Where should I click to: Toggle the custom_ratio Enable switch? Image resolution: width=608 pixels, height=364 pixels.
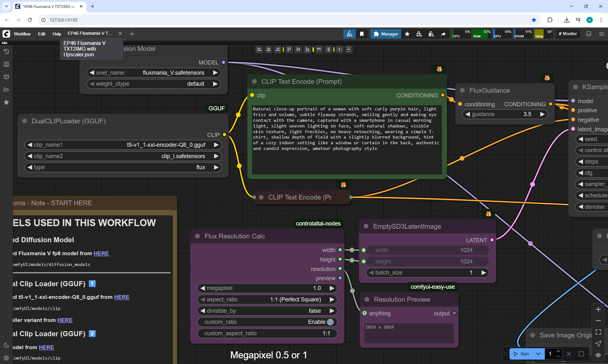point(330,322)
